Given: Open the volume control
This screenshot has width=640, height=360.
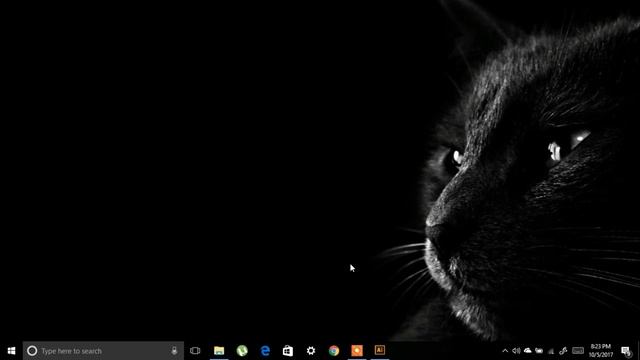Looking at the screenshot, I should (516, 351).
